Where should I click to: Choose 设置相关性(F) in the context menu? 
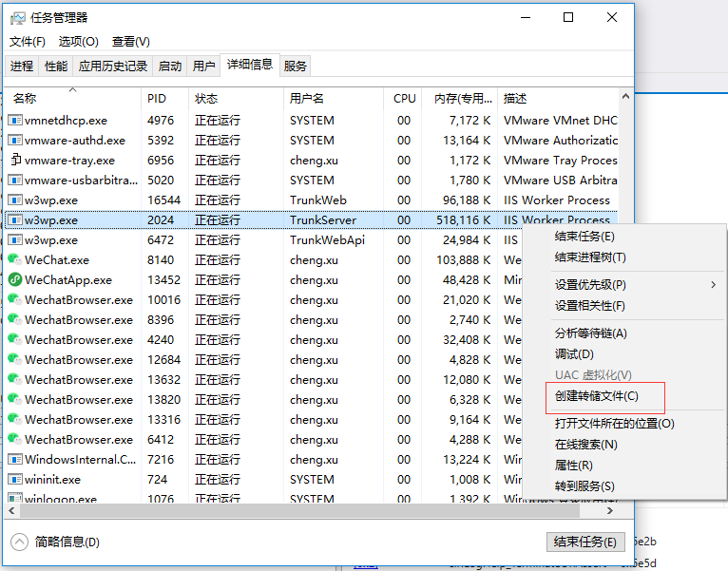[589, 306]
